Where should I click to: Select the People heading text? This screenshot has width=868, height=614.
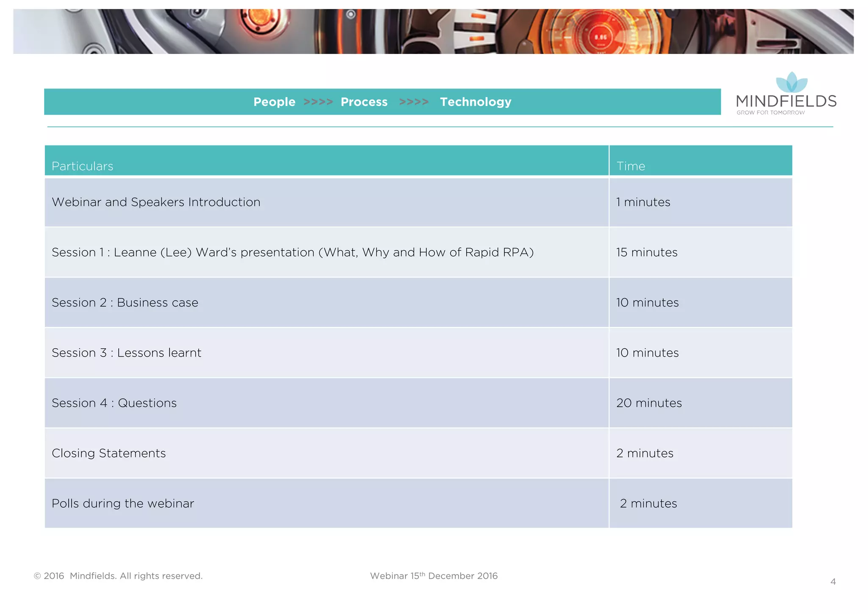(x=274, y=102)
